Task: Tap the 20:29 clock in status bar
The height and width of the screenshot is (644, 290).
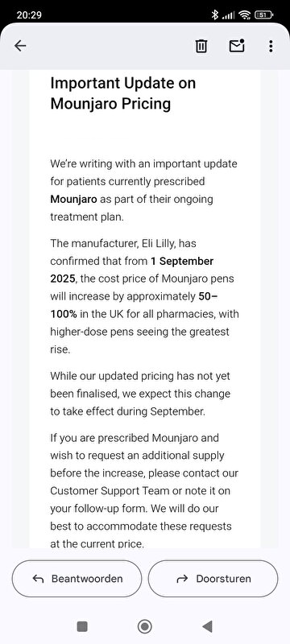Action: pyautogui.click(x=29, y=15)
